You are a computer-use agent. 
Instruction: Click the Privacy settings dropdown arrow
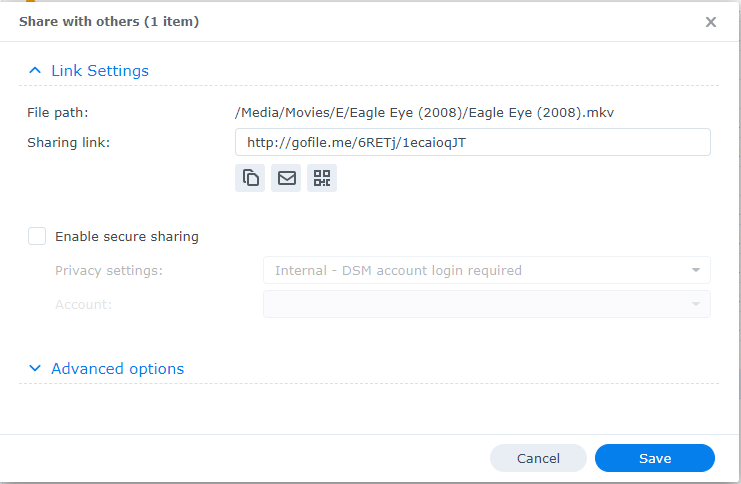click(x=695, y=270)
